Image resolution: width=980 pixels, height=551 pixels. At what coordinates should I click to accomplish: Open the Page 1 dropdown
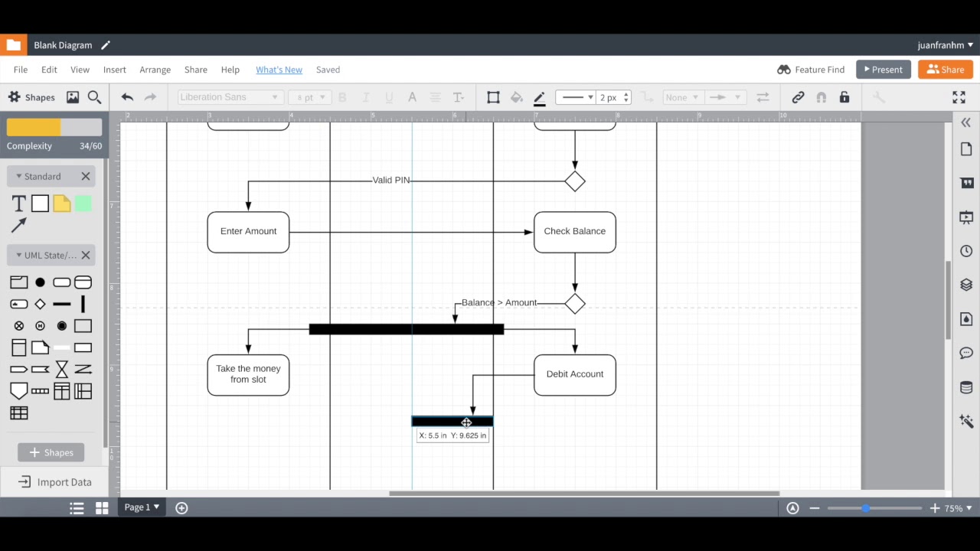(x=142, y=507)
